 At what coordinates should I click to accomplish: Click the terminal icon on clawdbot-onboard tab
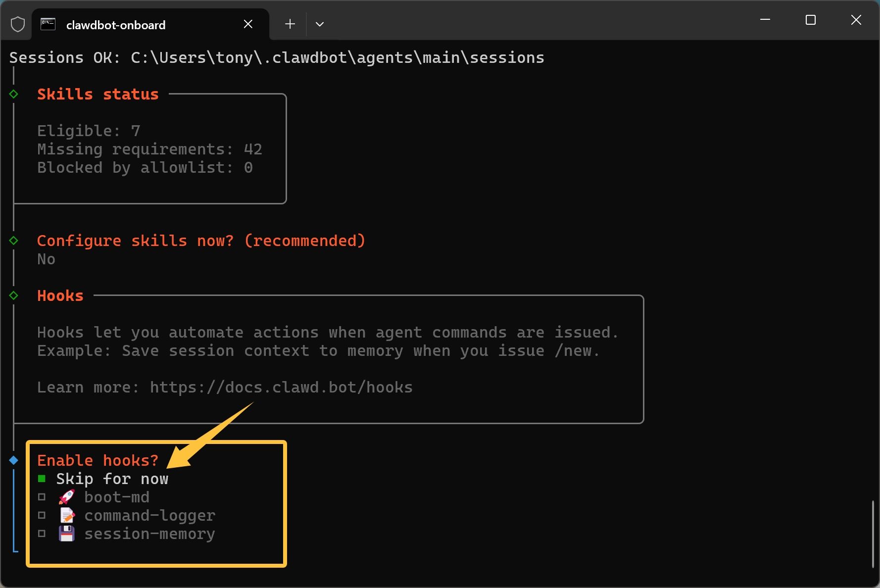(48, 24)
